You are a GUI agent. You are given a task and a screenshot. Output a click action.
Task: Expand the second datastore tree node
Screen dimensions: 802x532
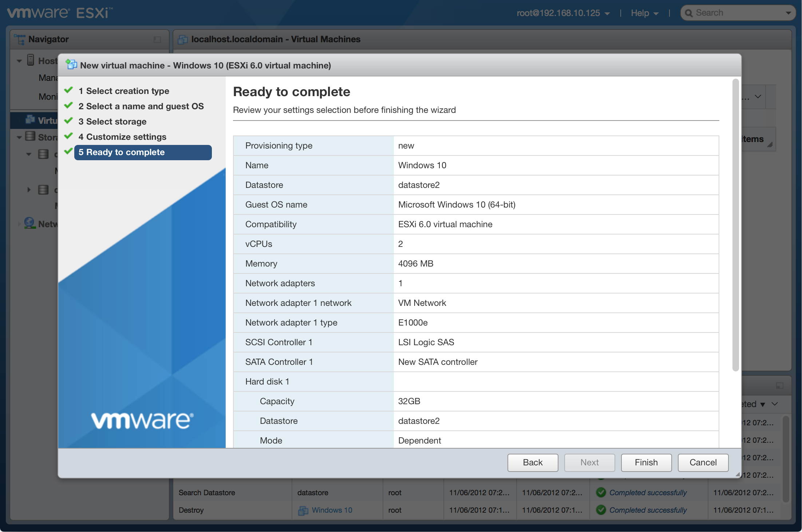29,190
